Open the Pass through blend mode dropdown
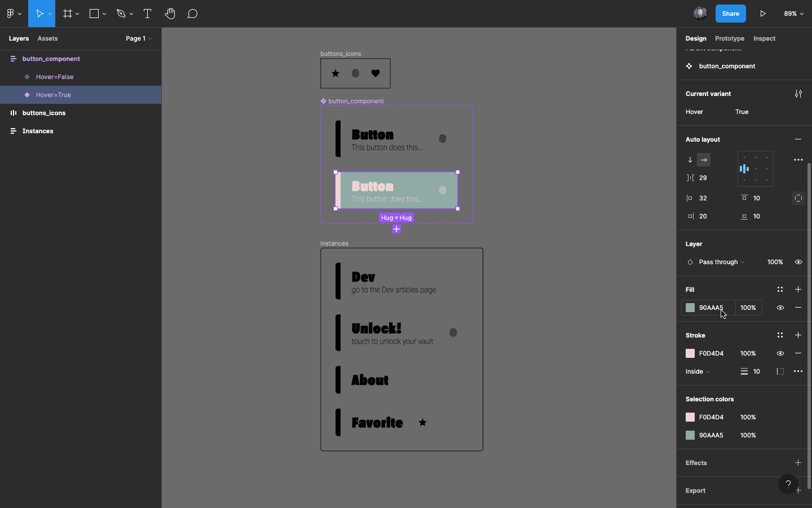 (x=721, y=262)
